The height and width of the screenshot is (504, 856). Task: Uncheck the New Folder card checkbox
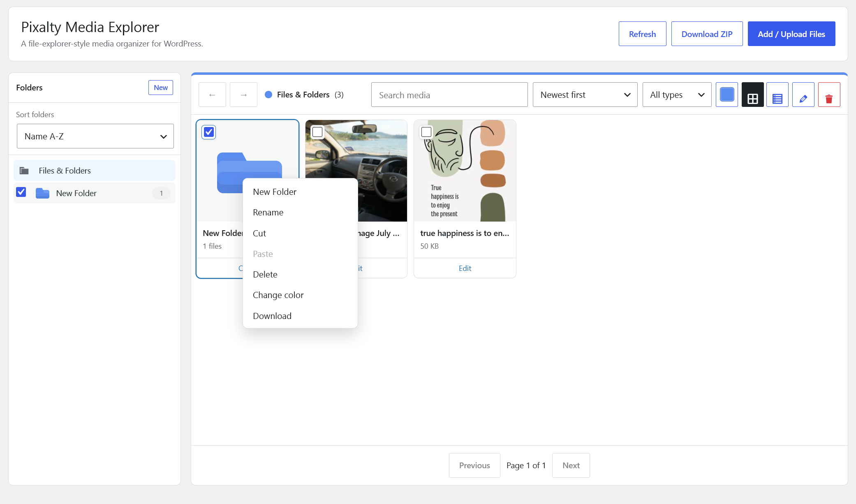tap(209, 132)
